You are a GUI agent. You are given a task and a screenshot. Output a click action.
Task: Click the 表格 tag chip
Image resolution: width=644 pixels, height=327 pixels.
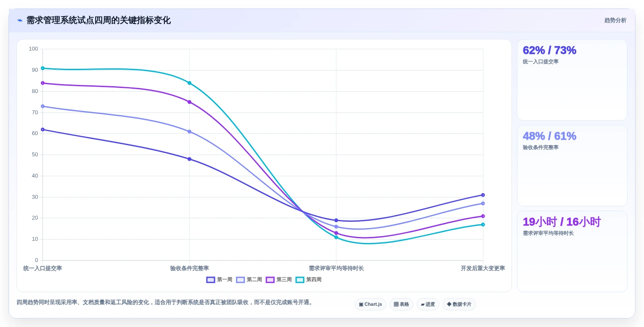coord(401,304)
